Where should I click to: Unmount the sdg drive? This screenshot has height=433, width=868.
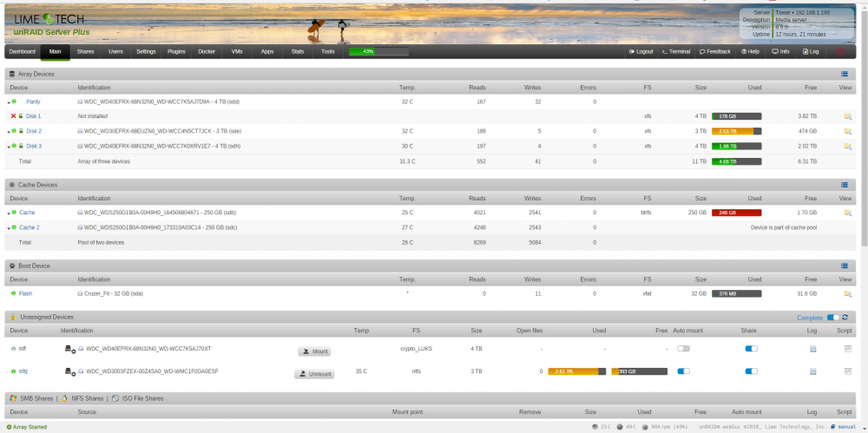(314, 374)
